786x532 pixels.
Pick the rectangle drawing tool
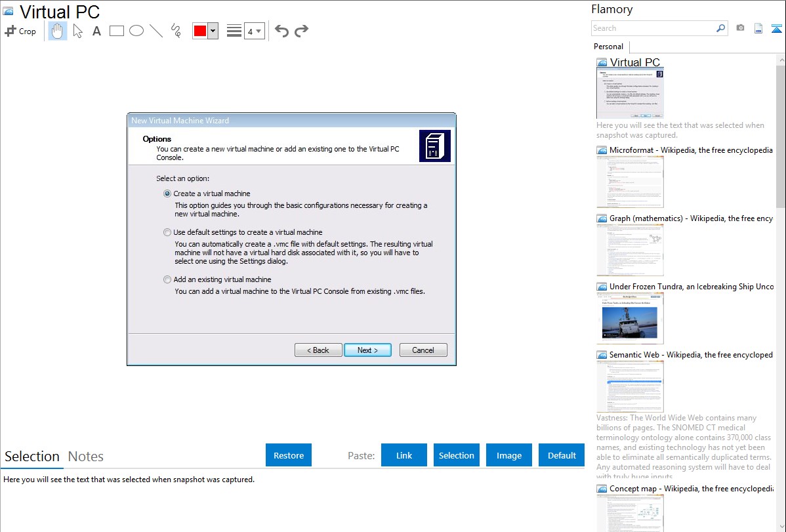116,31
